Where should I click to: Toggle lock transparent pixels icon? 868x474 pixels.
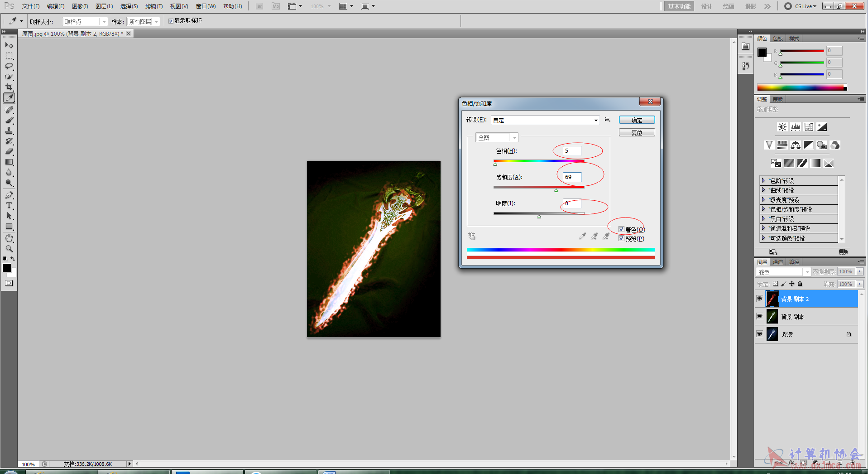click(x=775, y=284)
